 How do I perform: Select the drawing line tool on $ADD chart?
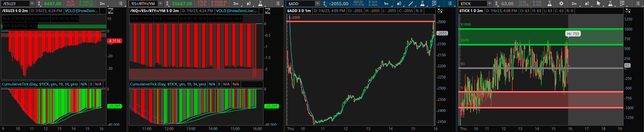[x=410, y=4]
